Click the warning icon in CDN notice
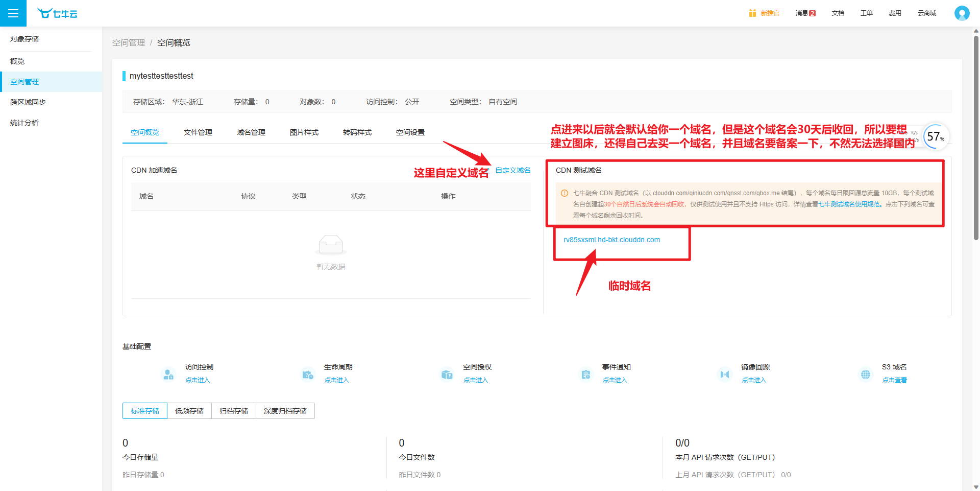 pyautogui.click(x=565, y=193)
